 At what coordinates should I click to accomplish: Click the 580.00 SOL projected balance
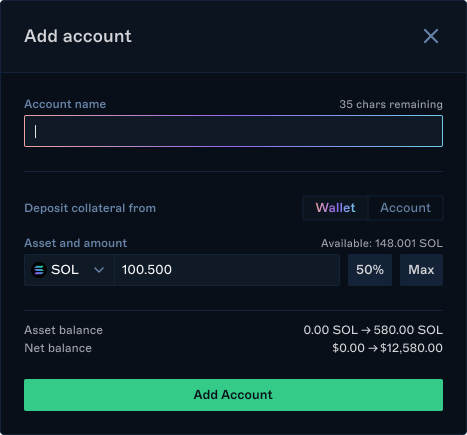(408, 330)
